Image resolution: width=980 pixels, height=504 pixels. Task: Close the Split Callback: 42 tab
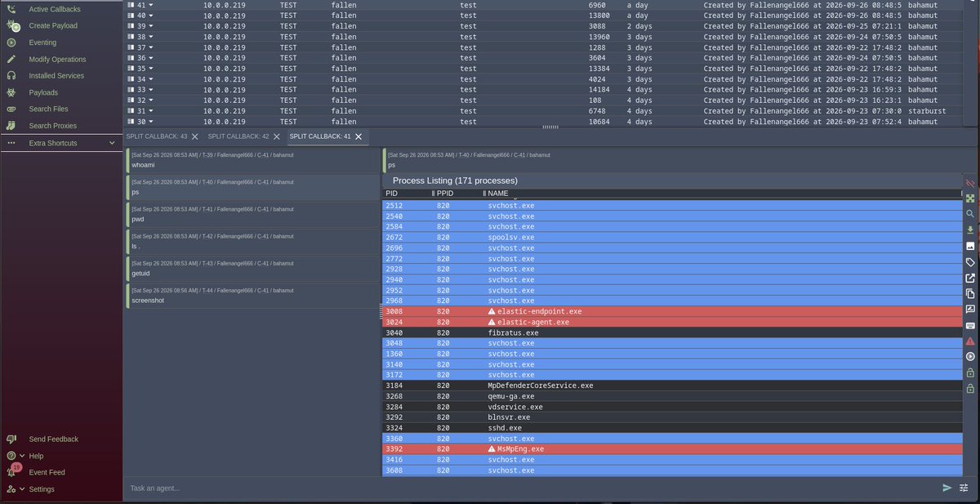tap(277, 136)
